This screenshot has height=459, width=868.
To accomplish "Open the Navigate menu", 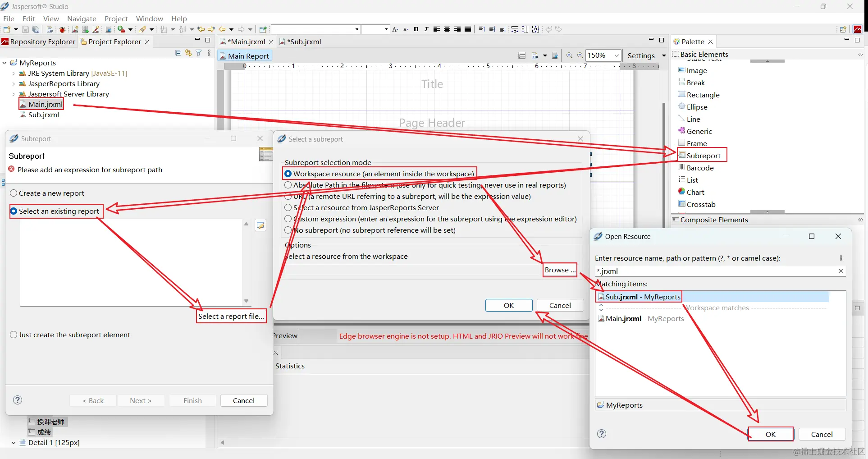I will 82,18.
